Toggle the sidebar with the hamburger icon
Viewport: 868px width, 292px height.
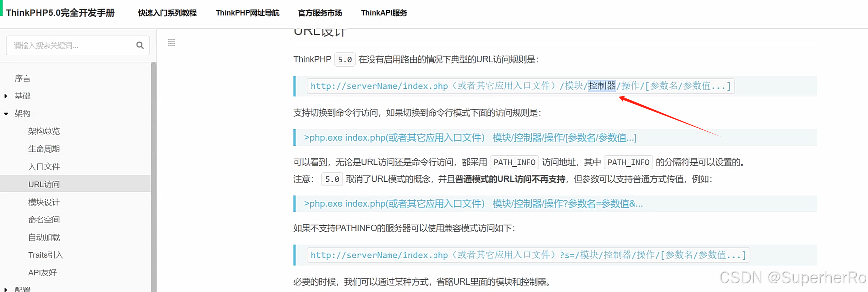171,43
